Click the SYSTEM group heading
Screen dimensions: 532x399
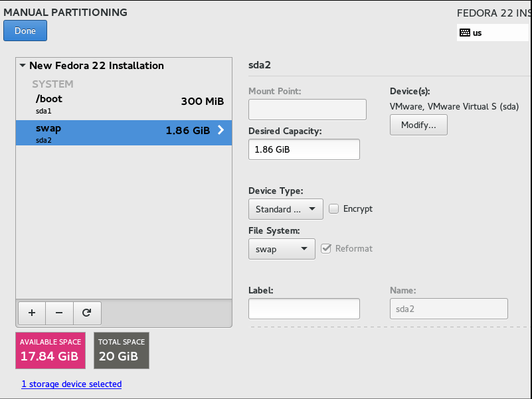point(52,84)
